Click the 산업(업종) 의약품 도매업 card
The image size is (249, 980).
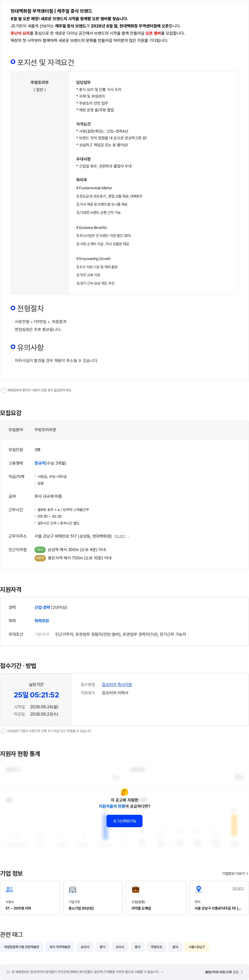156,897
